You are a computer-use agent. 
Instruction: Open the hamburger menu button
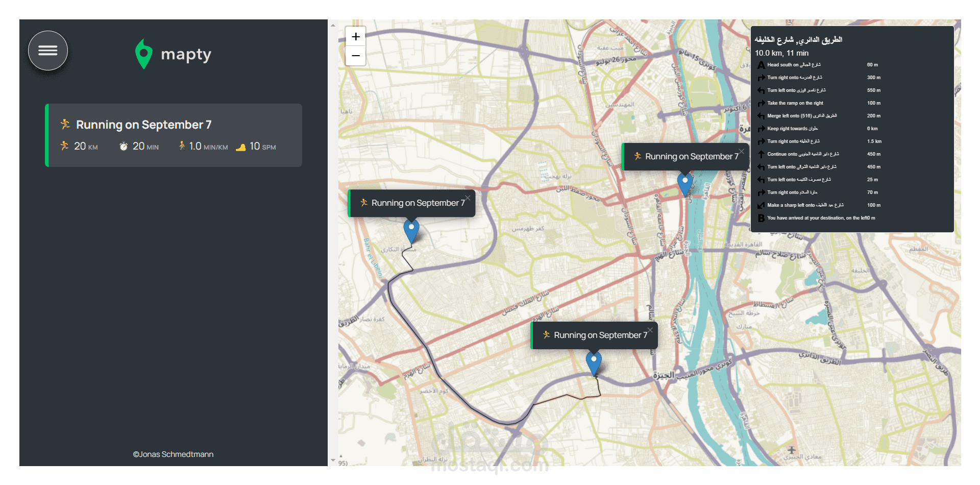point(48,51)
